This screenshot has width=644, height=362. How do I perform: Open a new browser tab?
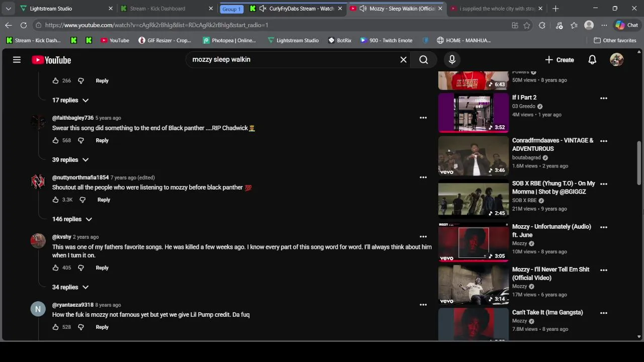555,9
